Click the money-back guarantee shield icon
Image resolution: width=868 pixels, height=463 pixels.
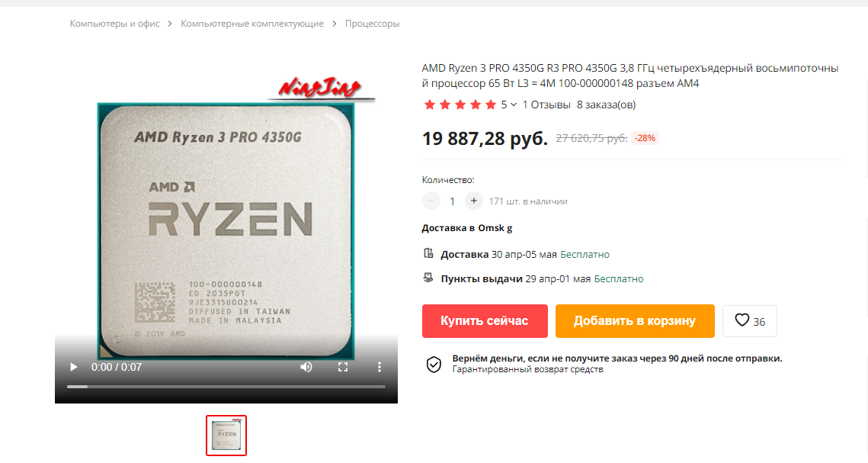[x=434, y=365]
